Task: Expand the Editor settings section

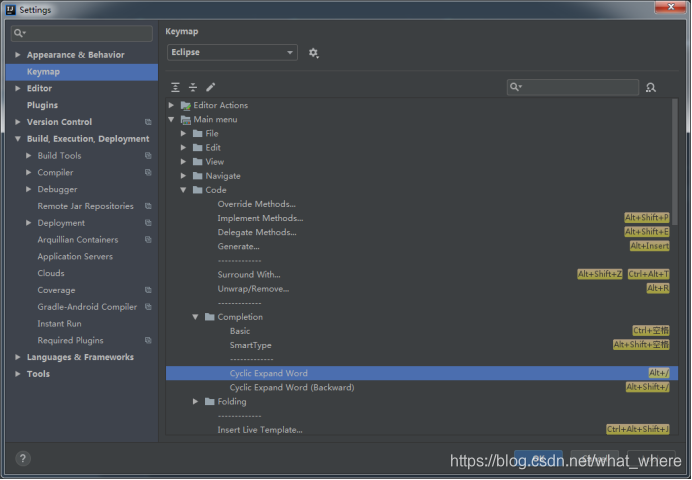Action: (x=18, y=88)
